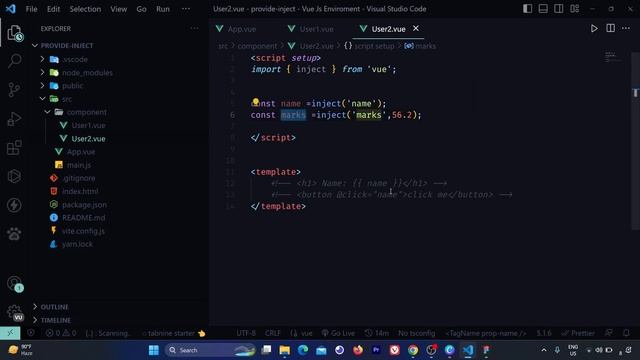This screenshot has height=360, width=640.
Task: Close the User2.vue tab
Action: point(416,28)
